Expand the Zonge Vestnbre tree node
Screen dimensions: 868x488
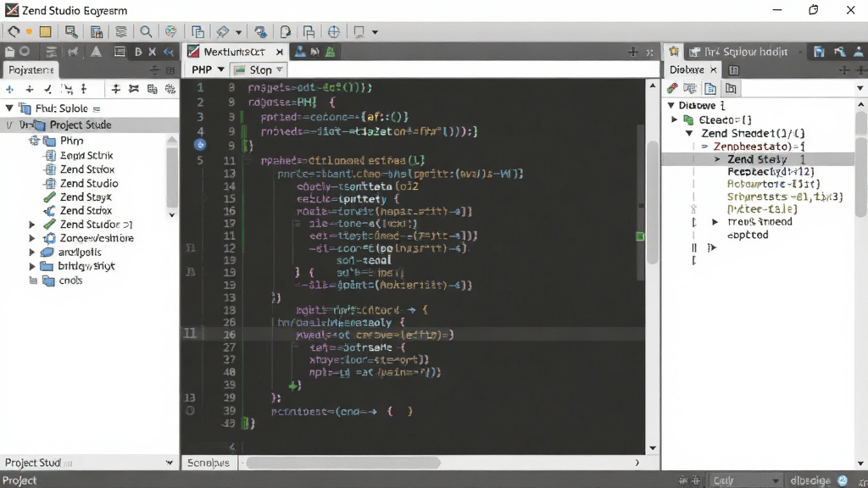(32, 238)
